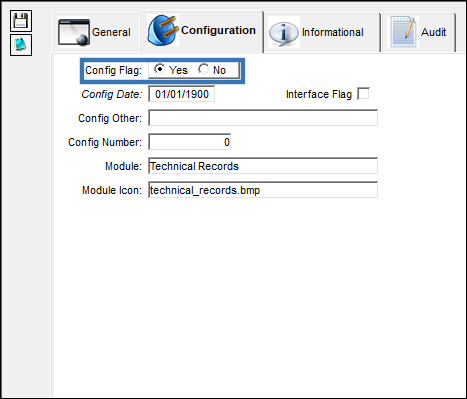Click the Config Date field
The height and width of the screenshot is (399, 467).
[x=181, y=94]
